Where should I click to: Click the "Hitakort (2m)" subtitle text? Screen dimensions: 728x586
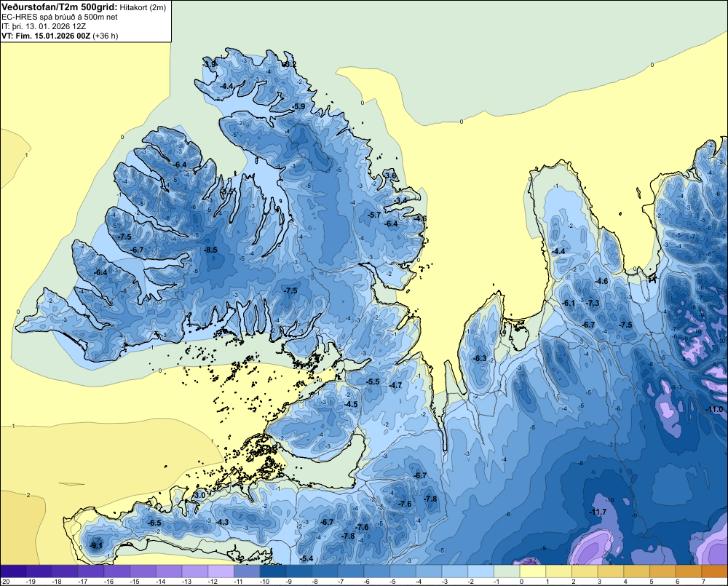click(x=143, y=7)
